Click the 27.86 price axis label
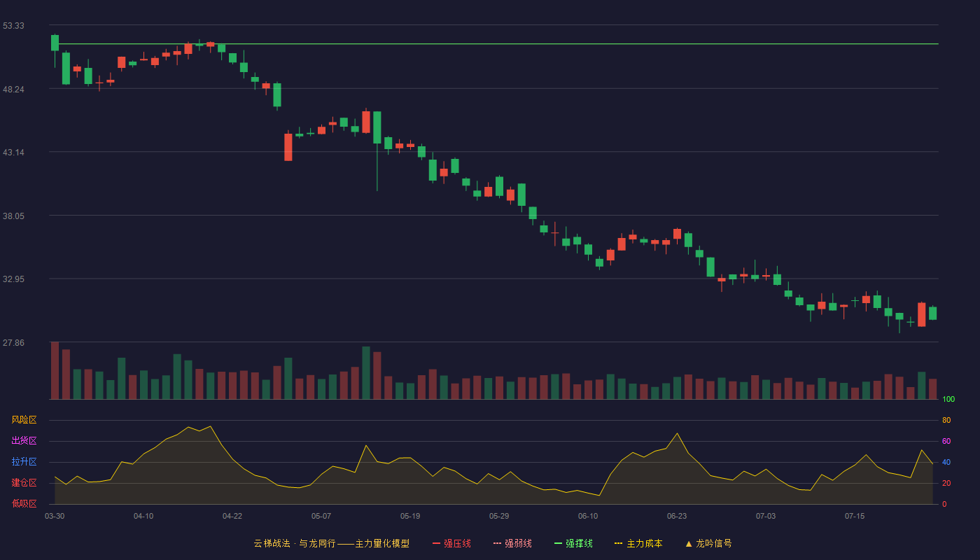The width and height of the screenshot is (980, 560). point(13,342)
